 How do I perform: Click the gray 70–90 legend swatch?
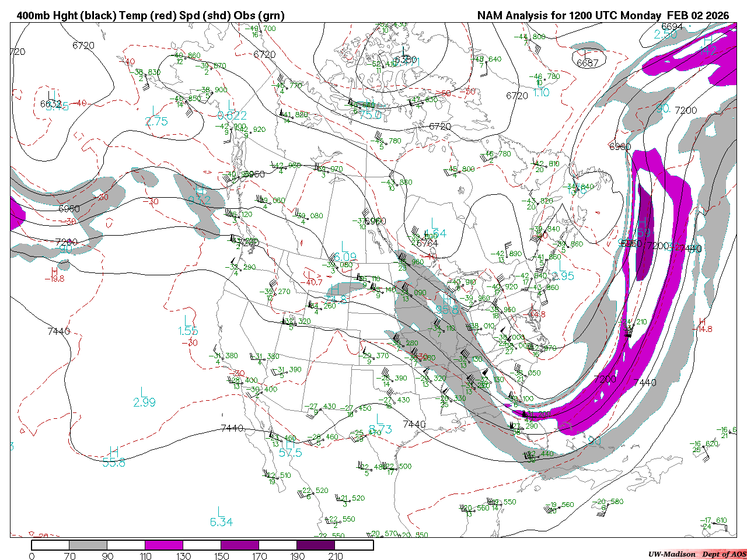click(x=88, y=545)
